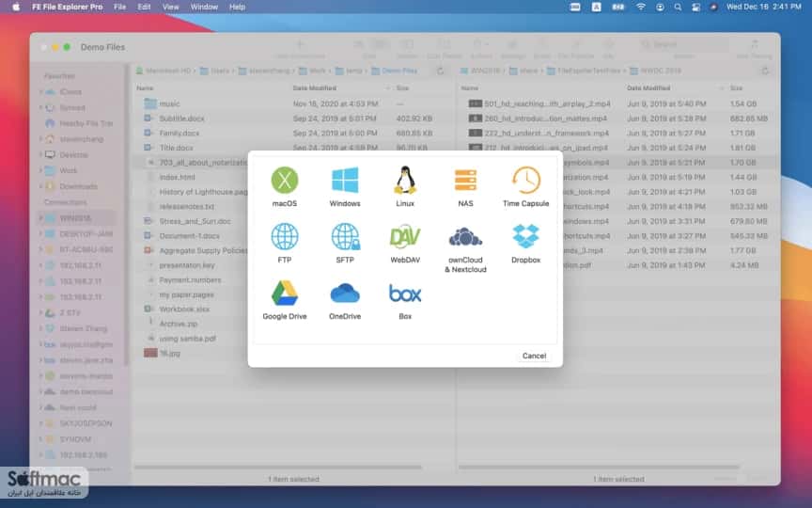Click the left pane horizontal scrollbar
This screenshot has height=508, width=812.
[x=278, y=467]
